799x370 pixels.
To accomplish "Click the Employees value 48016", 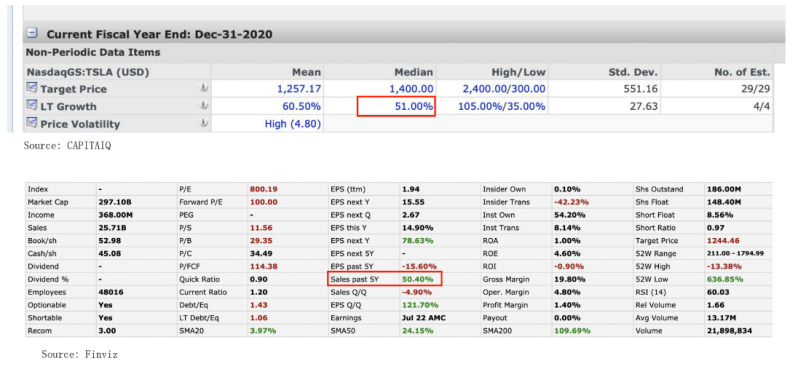I will pos(111,293).
